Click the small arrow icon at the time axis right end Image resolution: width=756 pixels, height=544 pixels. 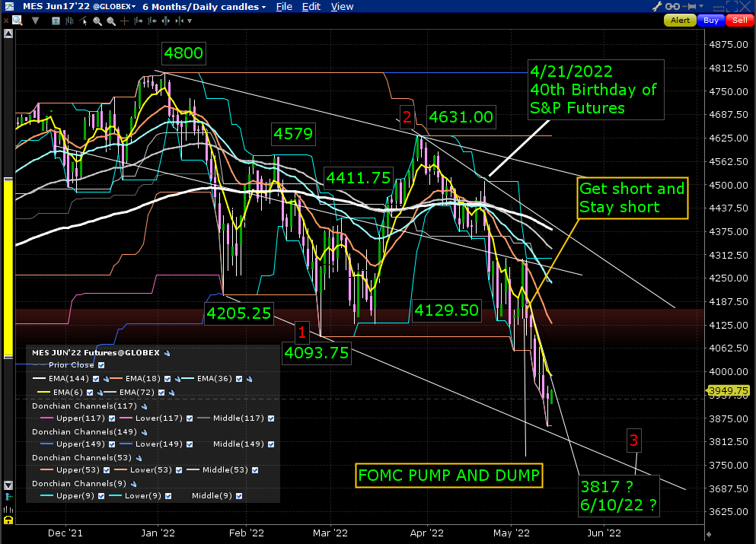[708, 534]
